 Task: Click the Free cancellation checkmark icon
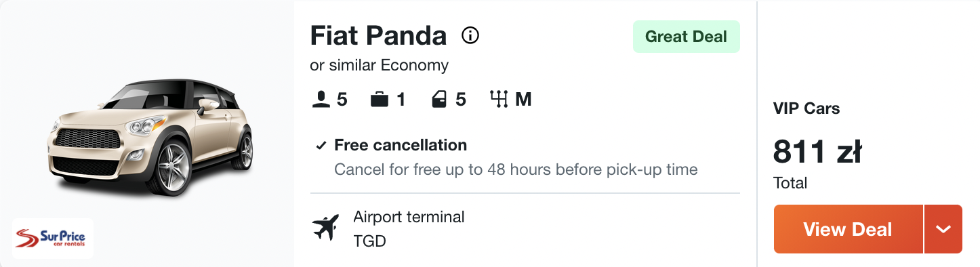[x=321, y=145]
